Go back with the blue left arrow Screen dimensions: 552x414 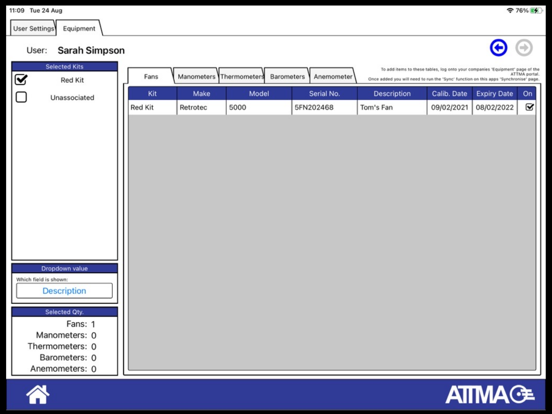pyautogui.click(x=498, y=48)
